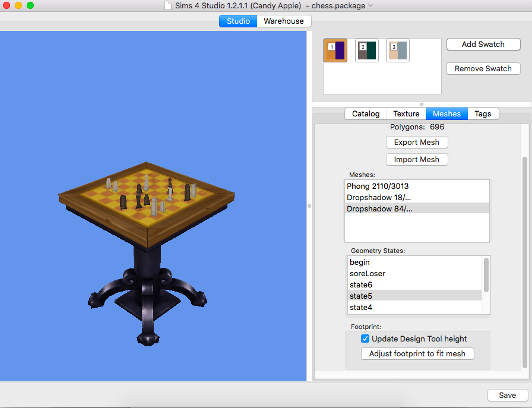This screenshot has height=408, width=532.
Task: Click the Geometry States list scrollbar
Action: (x=486, y=274)
